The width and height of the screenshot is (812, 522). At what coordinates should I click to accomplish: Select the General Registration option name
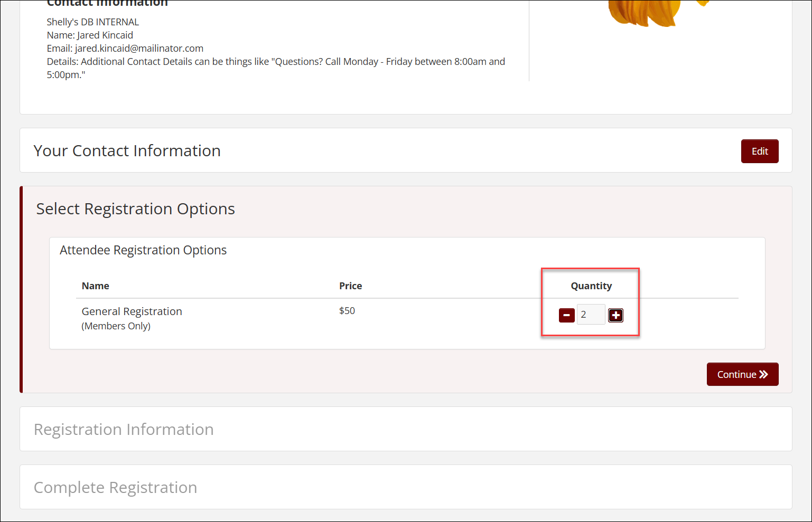132,311
